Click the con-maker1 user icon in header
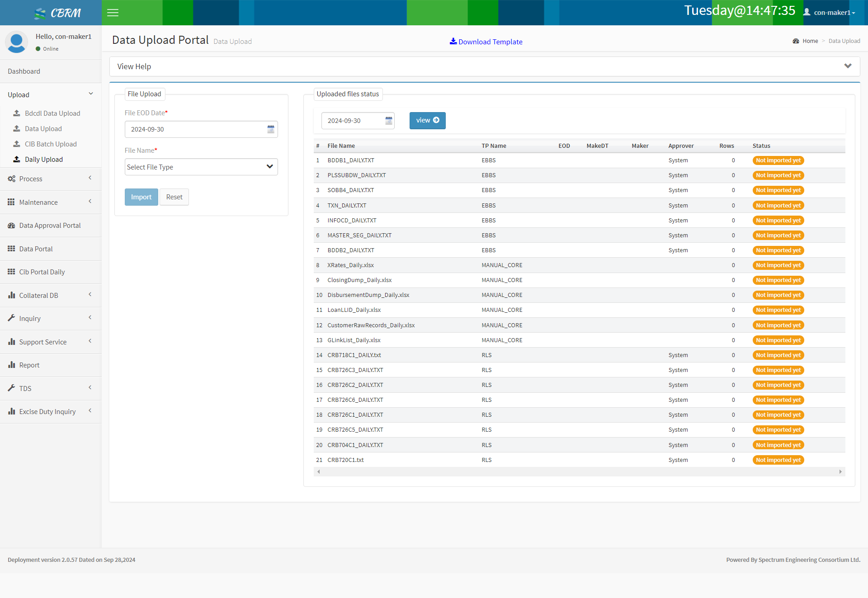The image size is (868, 598). point(807,12)
